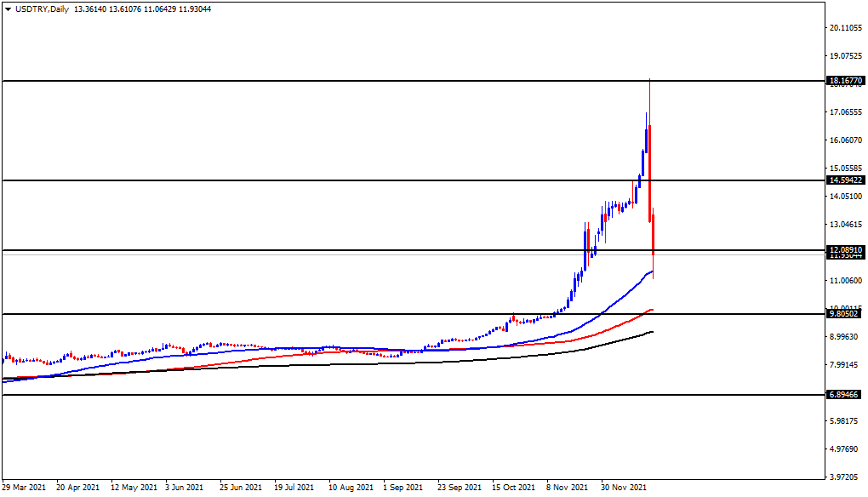This screenshot has width=868, height=497.
Task: Select OHLC values 13.36140 13.61076 11.06429 11.93044
Action: [x=142, y=9]
